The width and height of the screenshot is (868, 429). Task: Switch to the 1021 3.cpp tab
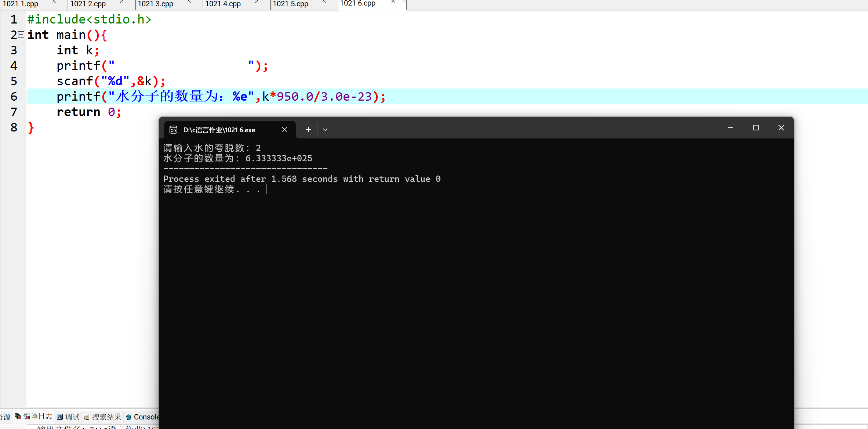[156, 4]
